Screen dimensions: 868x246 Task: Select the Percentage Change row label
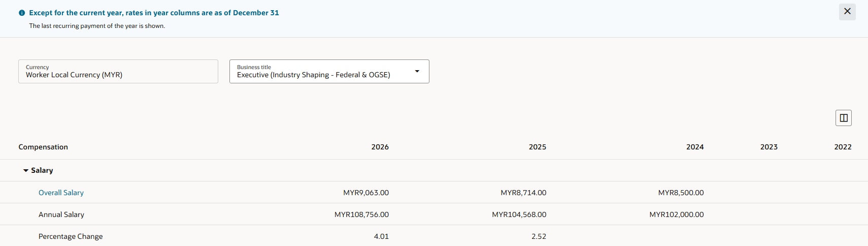click(x=71, y=236)
